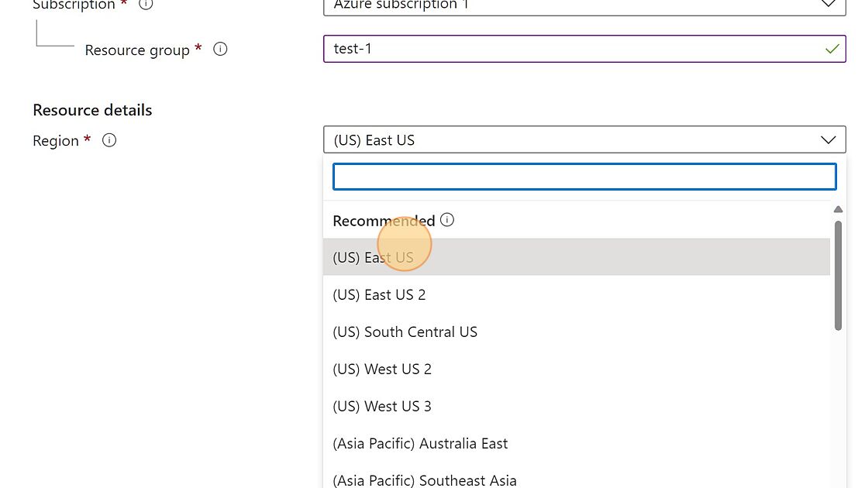The width and height of the screenshot is (868, 488).
Task: Click the Resource details heading text
Action: [92, 110]
